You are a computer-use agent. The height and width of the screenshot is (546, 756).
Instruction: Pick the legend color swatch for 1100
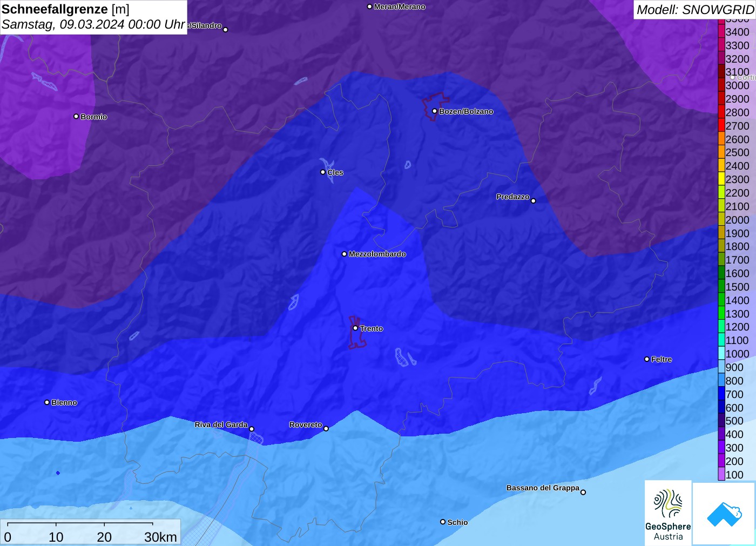pos(721,340)
